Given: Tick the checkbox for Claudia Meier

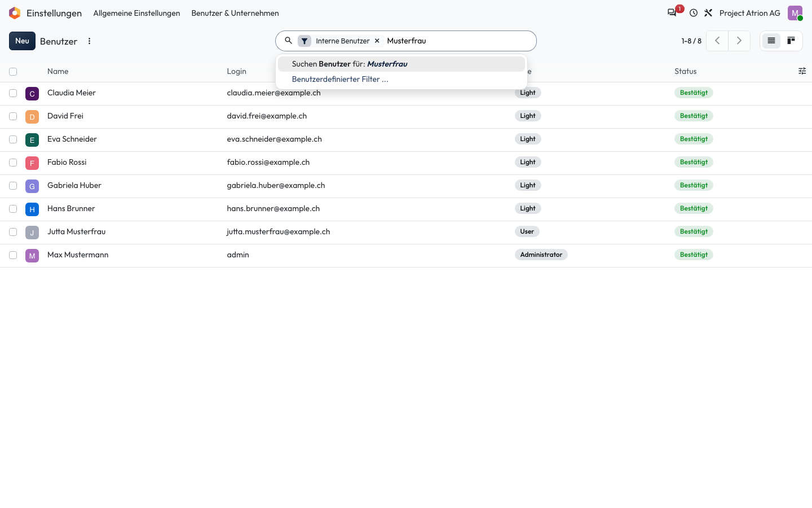Looking at the screenshot, I should point(13,93).
